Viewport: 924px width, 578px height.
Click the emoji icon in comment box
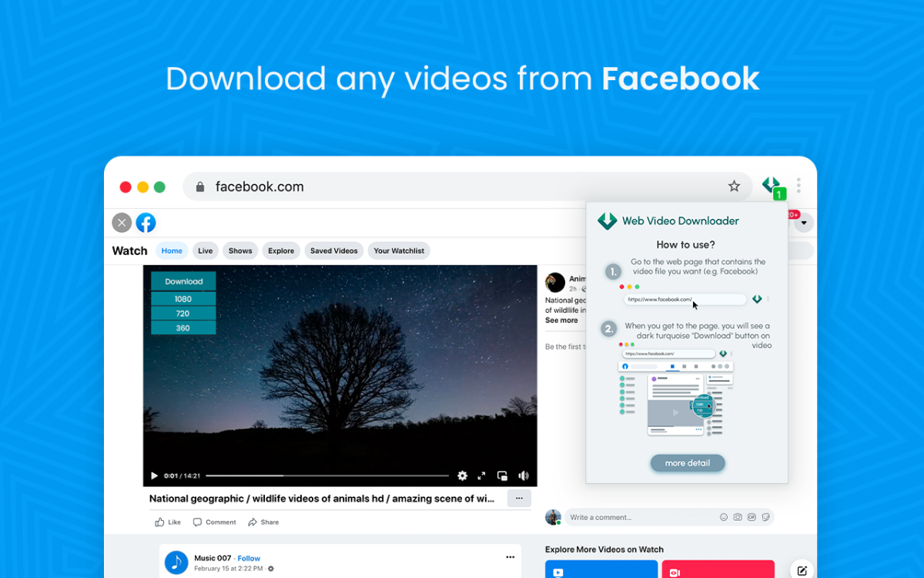pyautogui.click(x=723, y=517)
